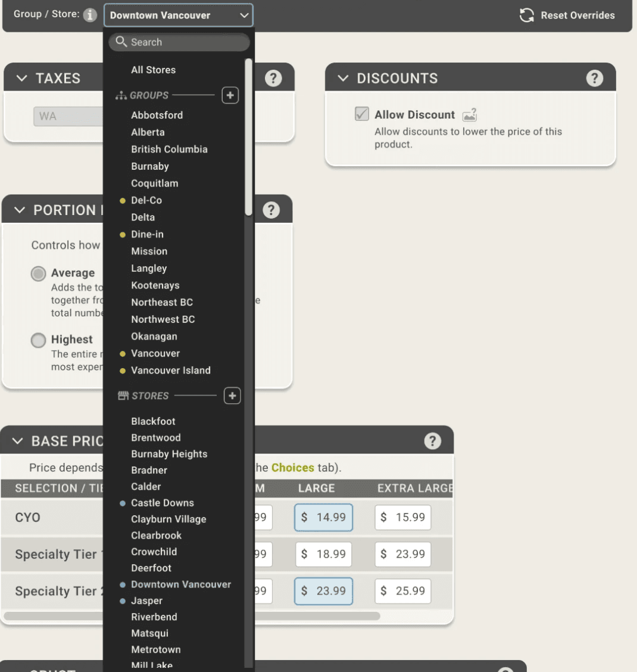Click the Groups hierarchy icon
The height and width of the screenshot is (672, 637).
click(121, 95)
